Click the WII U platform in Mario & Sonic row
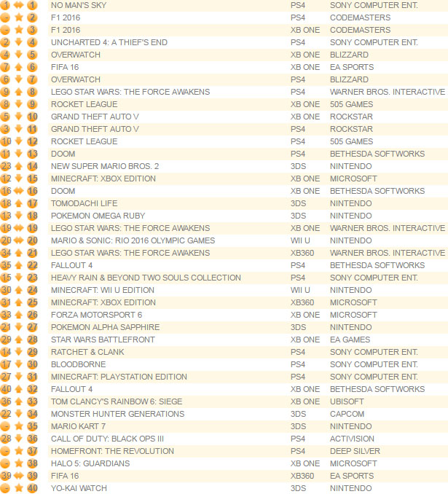The height and width of the screenshot is (494, 448). [x=300, y=240]
